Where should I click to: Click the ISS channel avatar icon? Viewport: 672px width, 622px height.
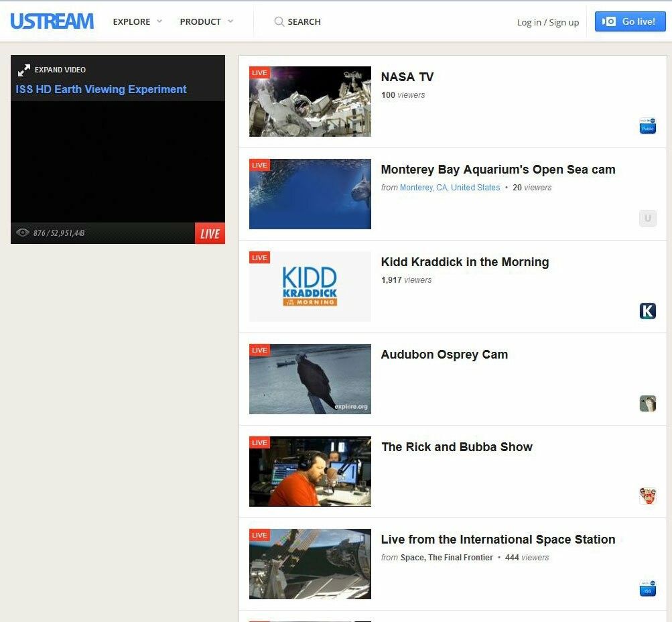(647, 588)
